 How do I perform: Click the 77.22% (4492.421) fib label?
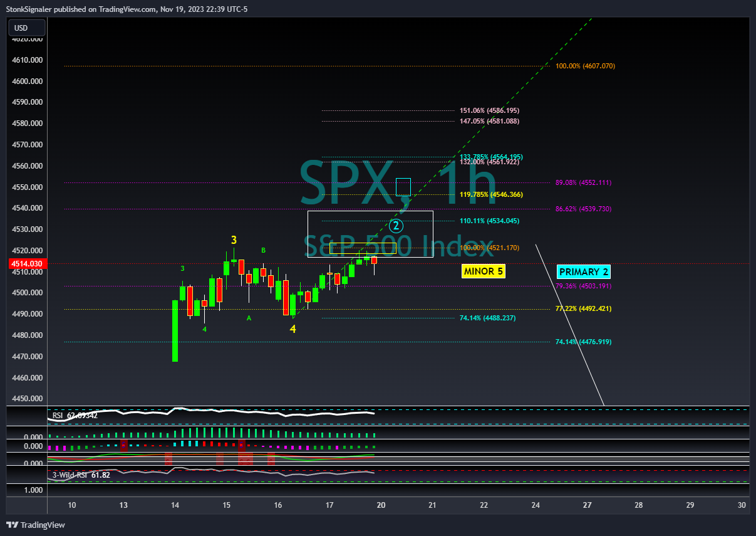click(x=583, y=308)
